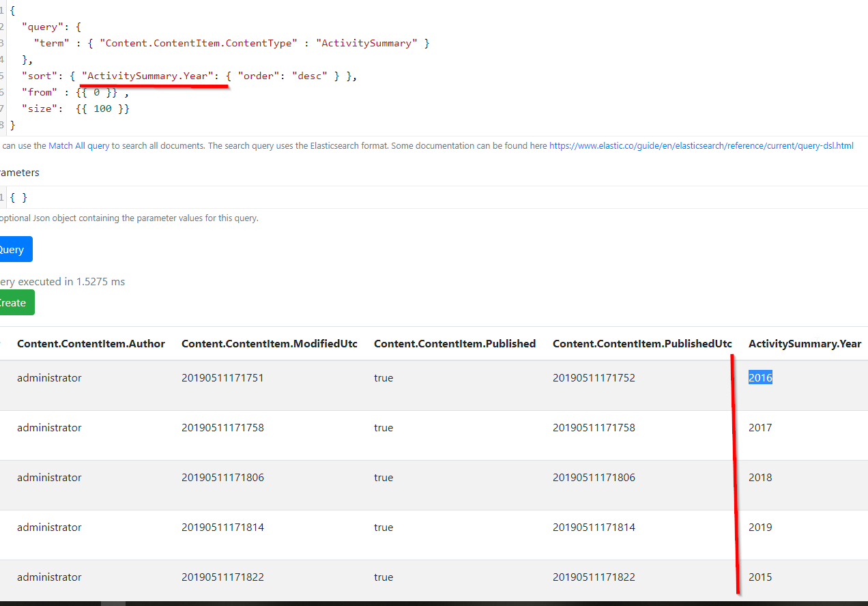
Task: Click the Content.ContentItem.Author column header
Action: 91,343
